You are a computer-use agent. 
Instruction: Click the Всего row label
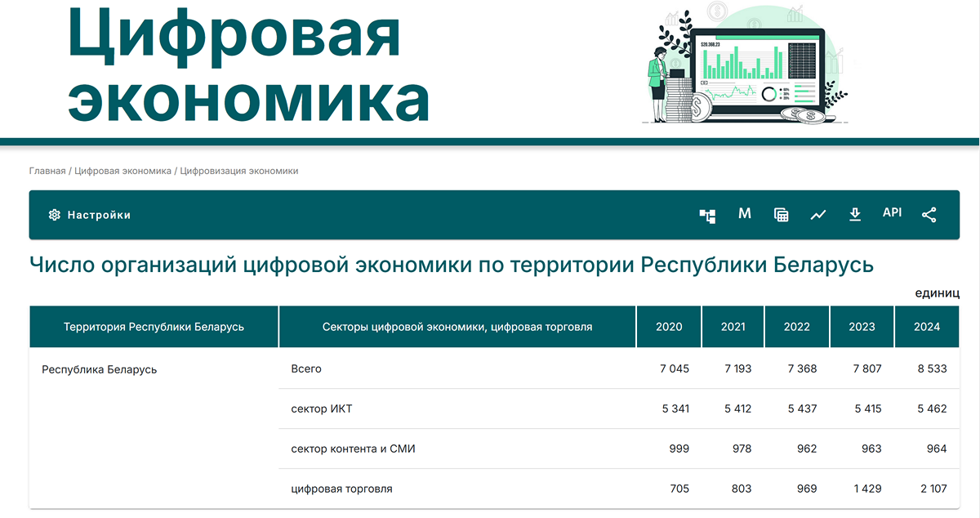coord(304,368)
